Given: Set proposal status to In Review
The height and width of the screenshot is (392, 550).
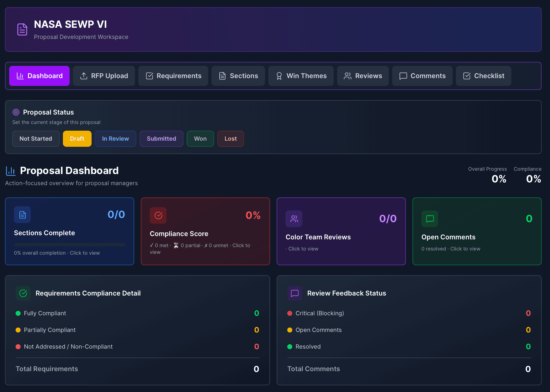Looking at the screenshot, I should point(116,138).
